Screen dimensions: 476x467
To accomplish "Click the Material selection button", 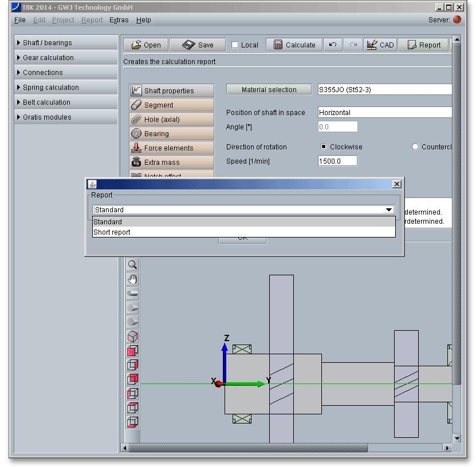I will tap(269, 90).
